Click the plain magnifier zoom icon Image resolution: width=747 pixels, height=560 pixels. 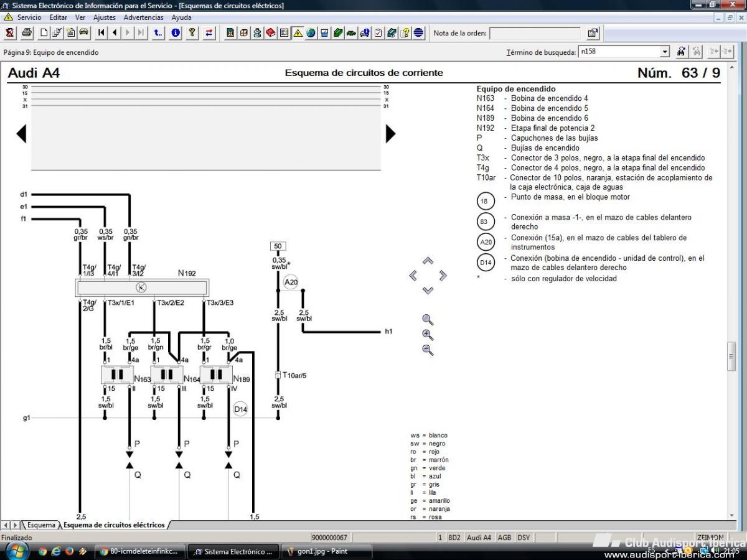(x=428, y=320)
